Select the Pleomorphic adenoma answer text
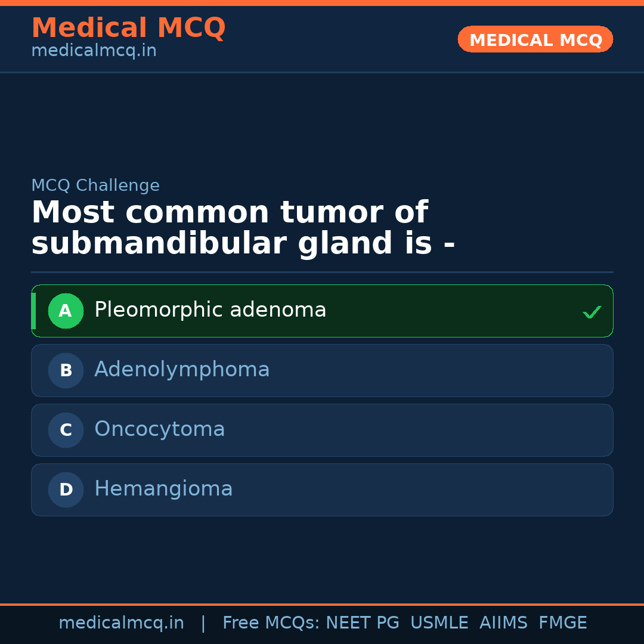This screenshot has width=644, height=644. pos(210,310)
